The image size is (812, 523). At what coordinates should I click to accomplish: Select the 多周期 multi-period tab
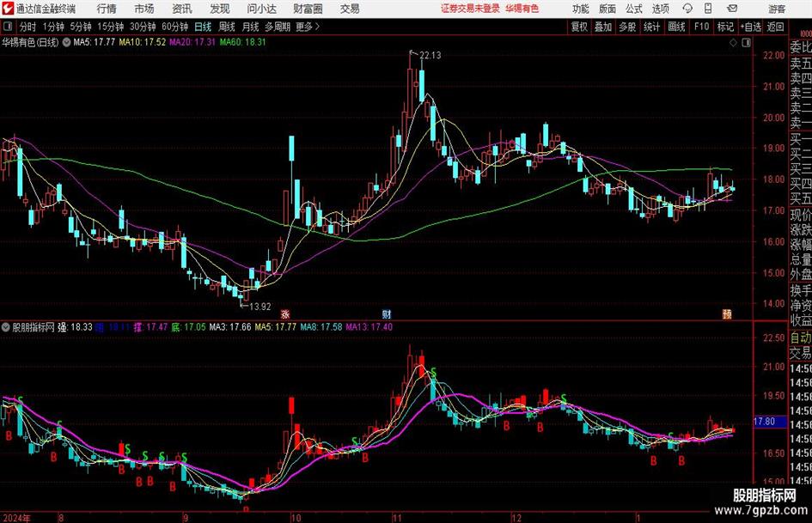point(278,27)
